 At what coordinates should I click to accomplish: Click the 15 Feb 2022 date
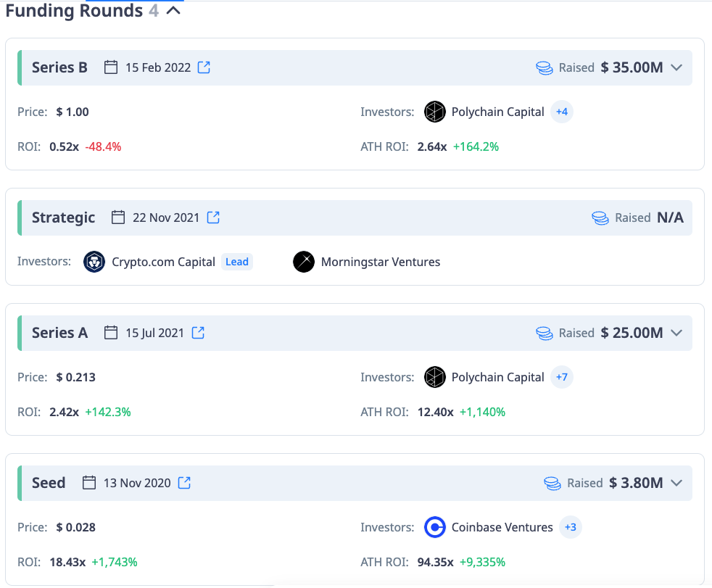click(158, 67)
